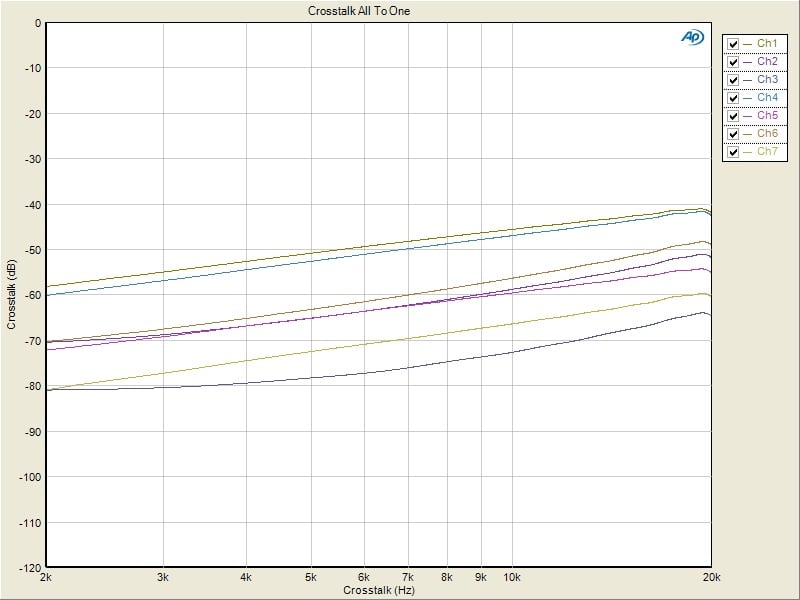
Task: Select the Ch2 label in the legend
Action: tap(767, 62)
